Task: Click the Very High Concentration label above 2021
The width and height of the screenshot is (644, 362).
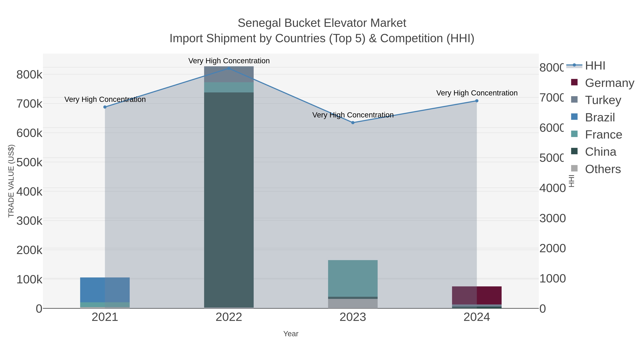Action: coord(105,99)
